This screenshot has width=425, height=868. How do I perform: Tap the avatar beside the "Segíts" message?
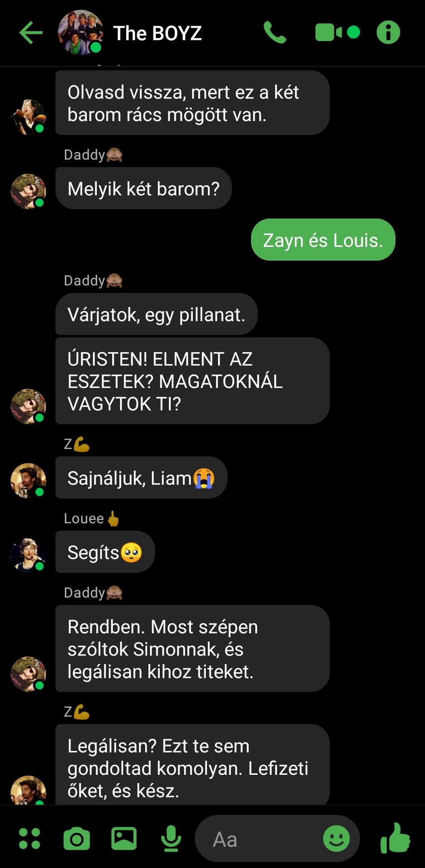[29, 554]
